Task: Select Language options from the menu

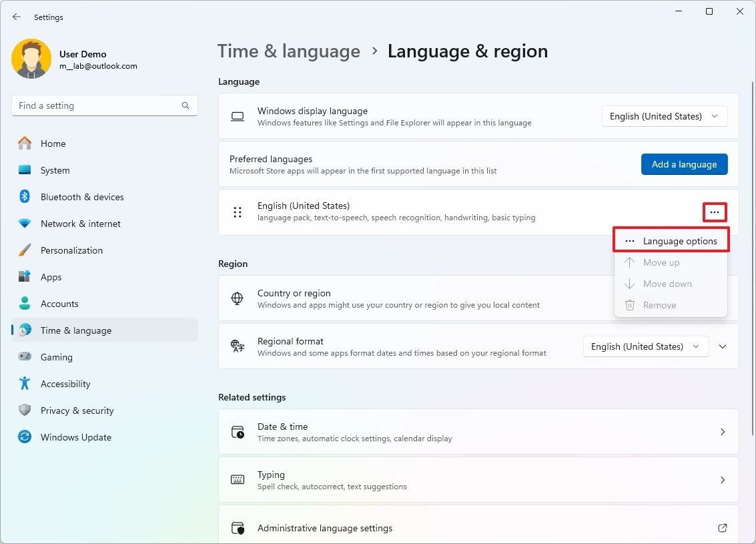Action: pos(671,241)
